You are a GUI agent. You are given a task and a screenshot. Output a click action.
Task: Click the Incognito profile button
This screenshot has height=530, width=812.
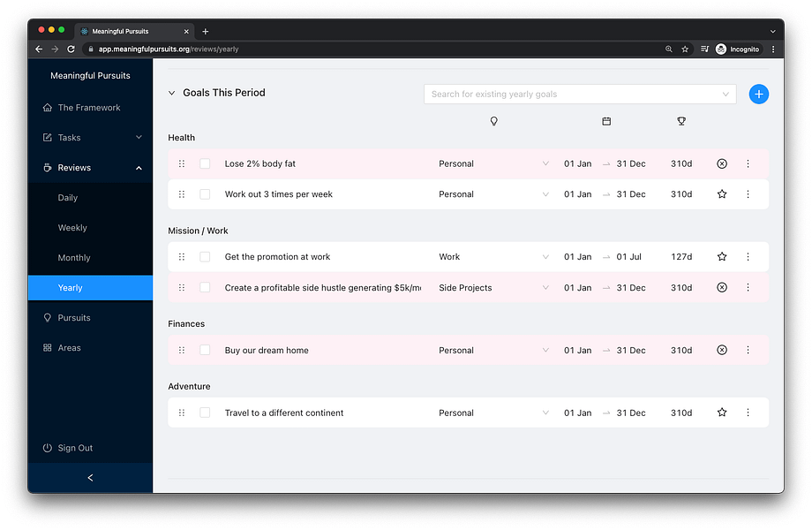point(737,49)
